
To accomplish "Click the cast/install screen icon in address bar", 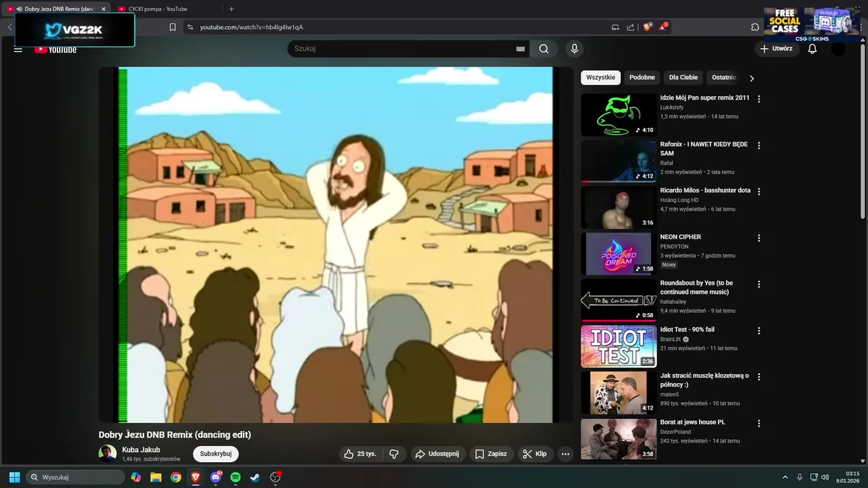I will [x=615, y=27].
